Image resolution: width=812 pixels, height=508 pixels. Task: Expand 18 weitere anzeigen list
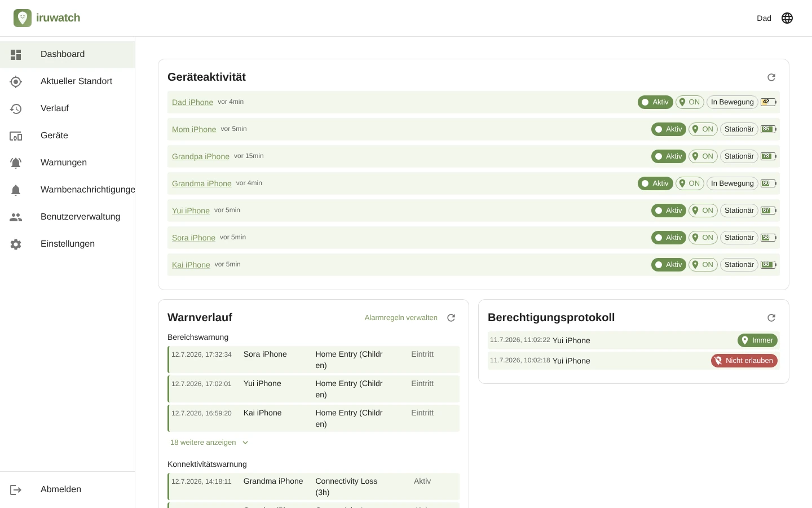[x=209, y=443]
